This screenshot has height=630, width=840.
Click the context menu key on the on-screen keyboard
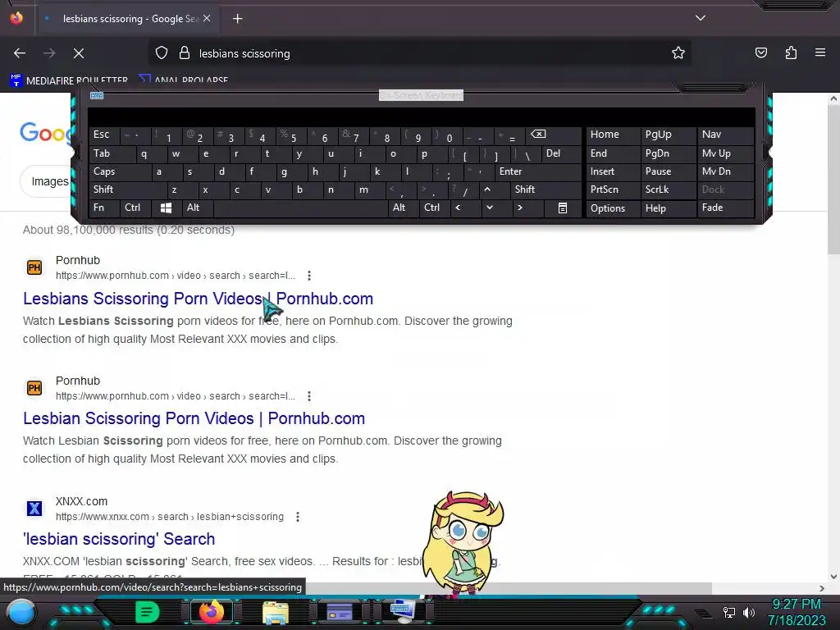click(563, 208)
